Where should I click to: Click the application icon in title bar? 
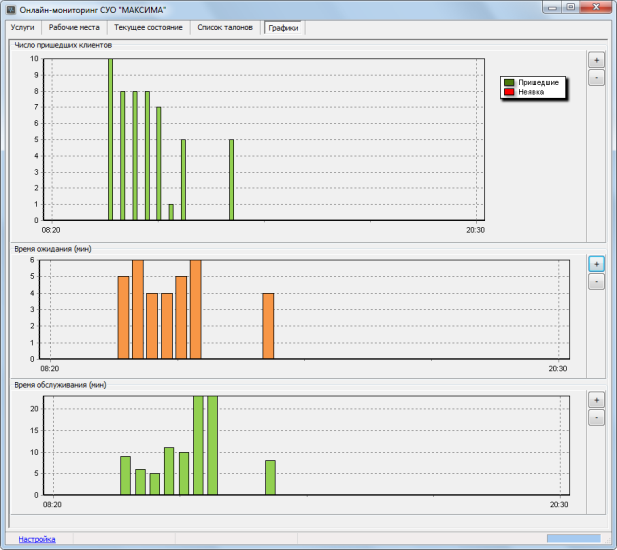11,9
